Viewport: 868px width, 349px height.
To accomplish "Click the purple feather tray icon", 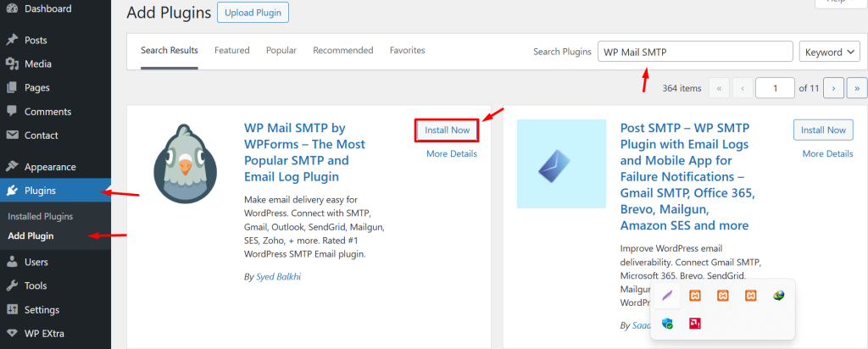I will (x=667, y=296).
